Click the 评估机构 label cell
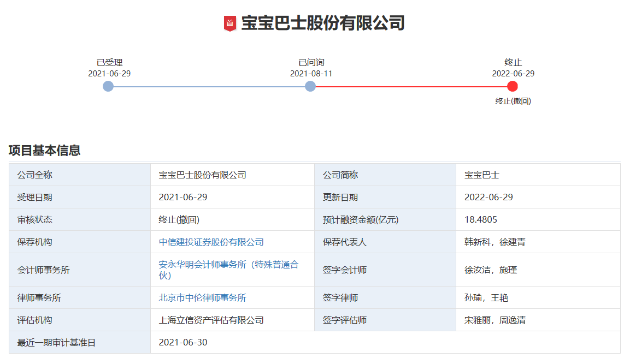 click(x=80, y=320)
